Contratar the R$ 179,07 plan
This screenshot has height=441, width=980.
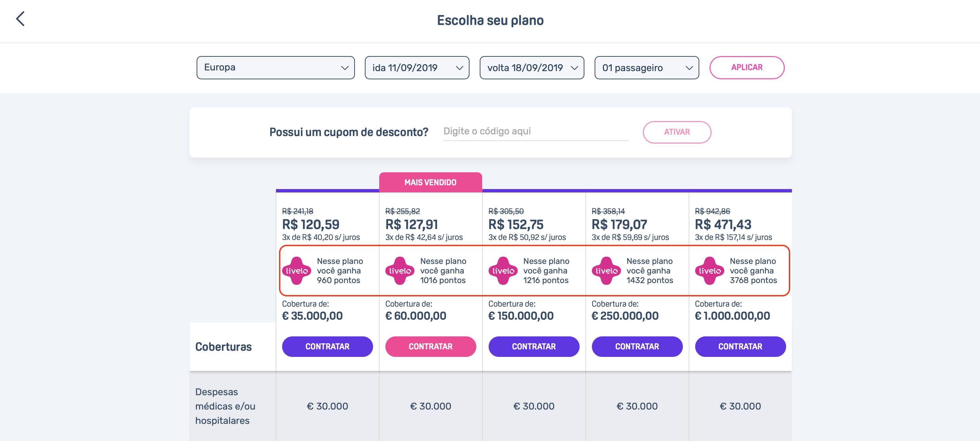coord(637,347)
